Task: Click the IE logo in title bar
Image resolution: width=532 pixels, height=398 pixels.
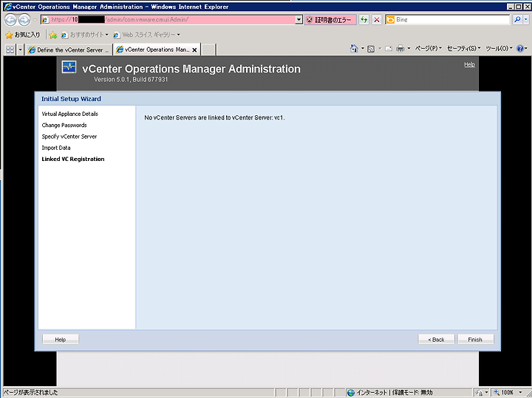Action: point(7,7)
